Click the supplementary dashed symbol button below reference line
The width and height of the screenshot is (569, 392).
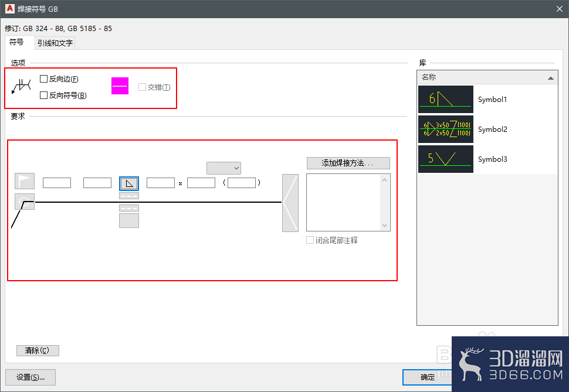(x=129, y=208)
